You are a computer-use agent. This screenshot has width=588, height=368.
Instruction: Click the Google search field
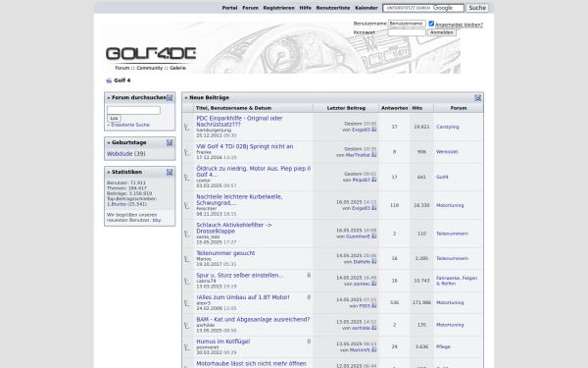(423, 8)
